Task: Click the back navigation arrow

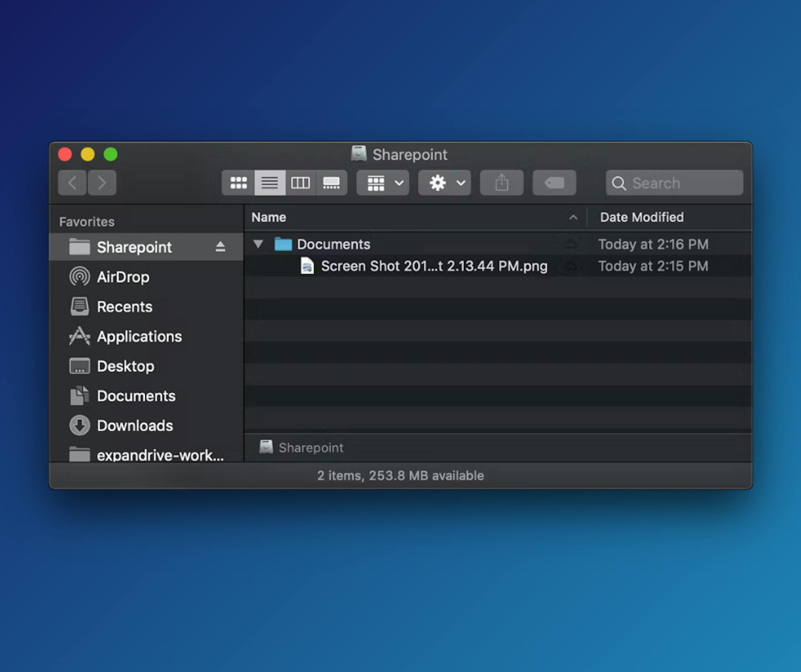Action: [72, 183]
